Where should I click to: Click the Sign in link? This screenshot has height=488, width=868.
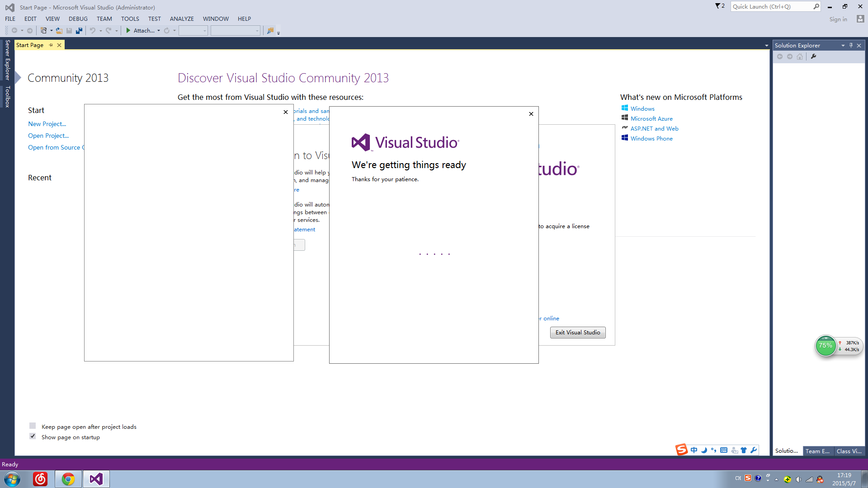(838, 19)
